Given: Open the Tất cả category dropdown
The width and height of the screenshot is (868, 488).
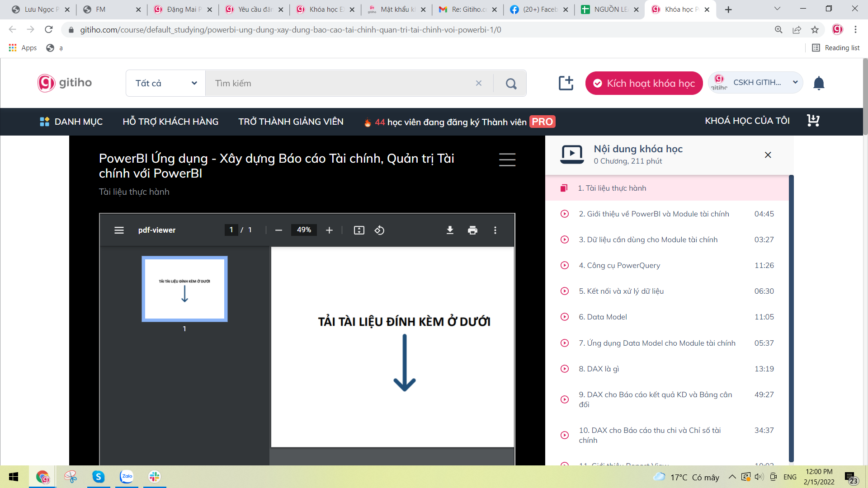Looking at the screenshot, I should [166, 83].
